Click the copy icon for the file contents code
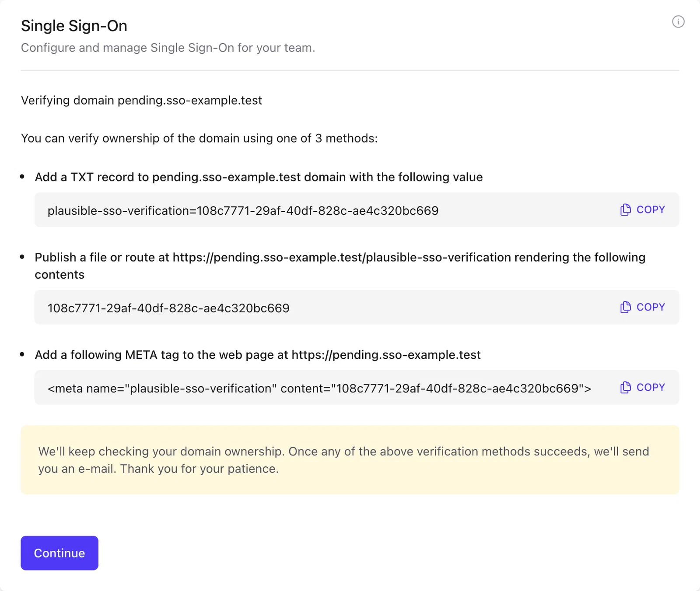Screen dimensions: 700x591 [626, 307]
